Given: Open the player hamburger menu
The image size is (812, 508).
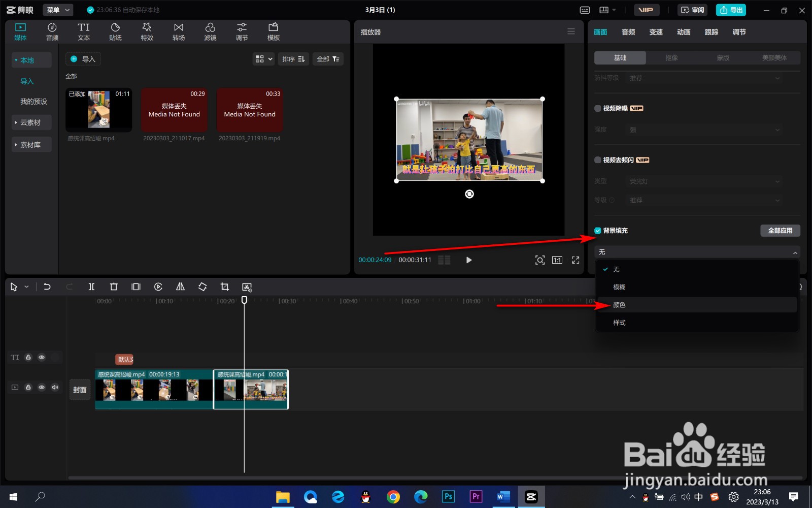Looking at the screenshot, I should [x=571, y=31].
